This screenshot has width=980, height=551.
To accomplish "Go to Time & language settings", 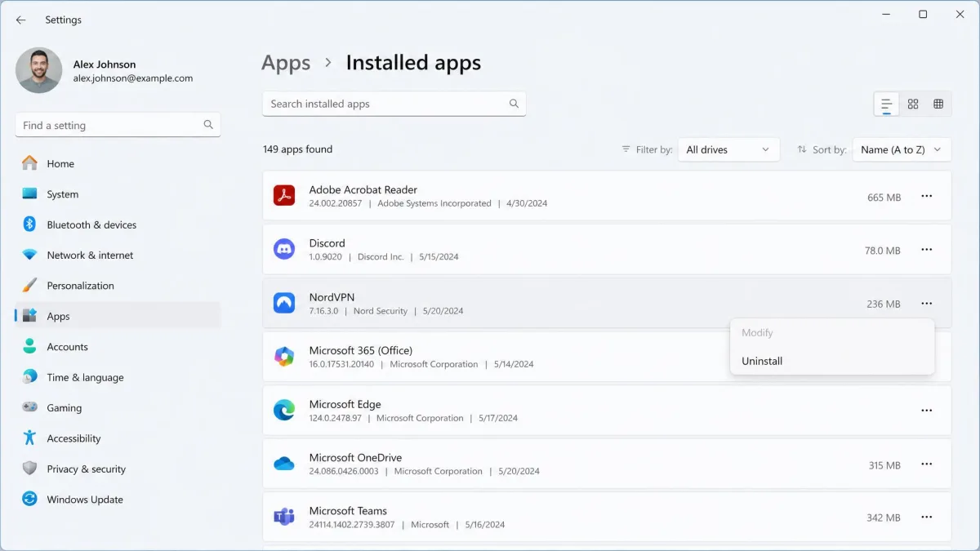I will point(118,377).
